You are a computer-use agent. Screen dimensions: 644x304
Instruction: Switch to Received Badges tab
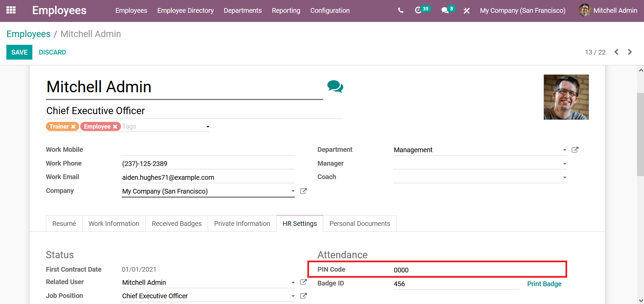pyautogui.click(x=177, y=224)
